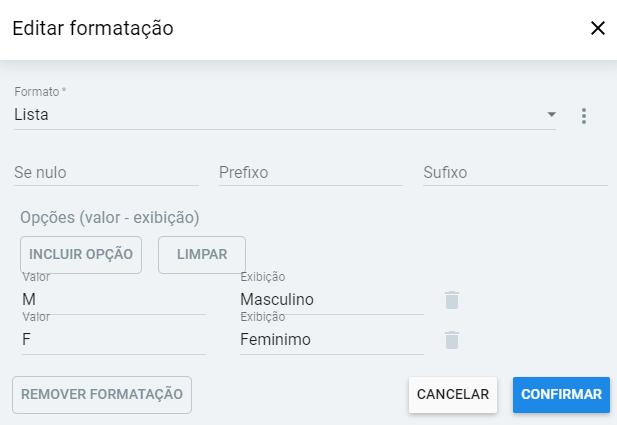Edit the Valor field containing F

click(x=113, y=340)
